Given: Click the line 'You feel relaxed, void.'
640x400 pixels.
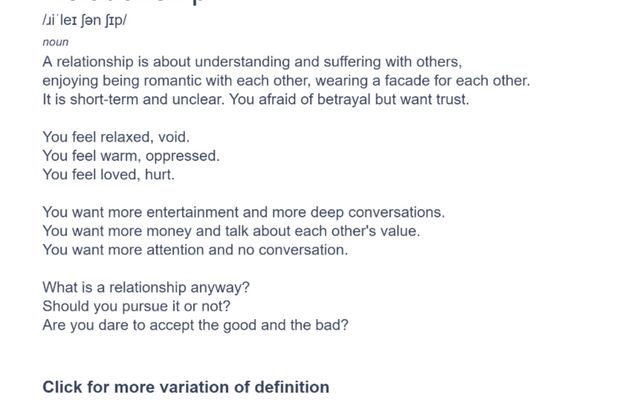Looking at the screenshot, I should click(x=116, y=137).
